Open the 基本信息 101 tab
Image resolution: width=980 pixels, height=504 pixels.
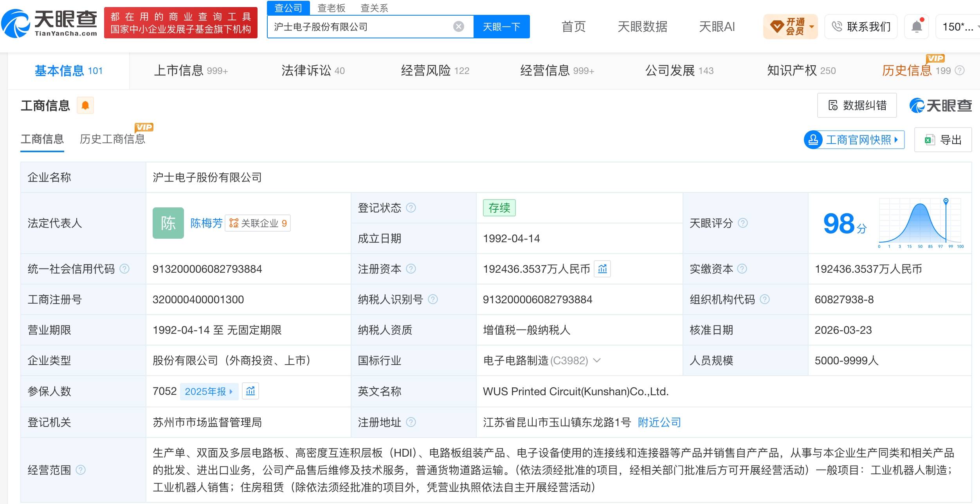(68, 71)
